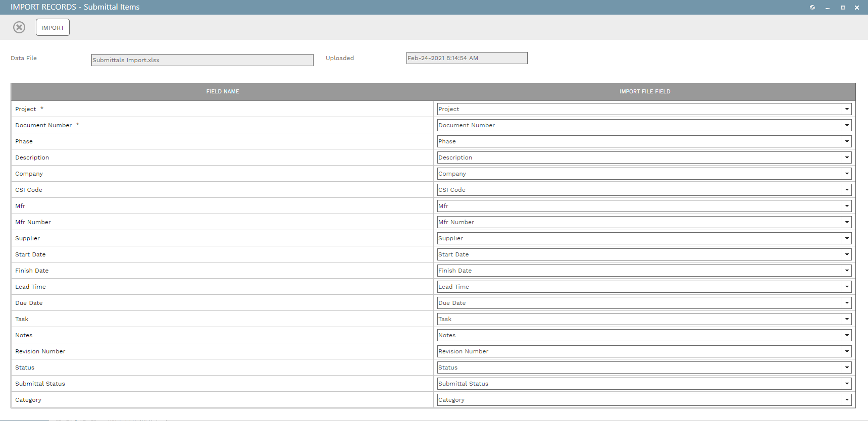Click the Start Date import field box
Image resolution: width=868 pixels, height=421 pixels.
click(639, 254)
